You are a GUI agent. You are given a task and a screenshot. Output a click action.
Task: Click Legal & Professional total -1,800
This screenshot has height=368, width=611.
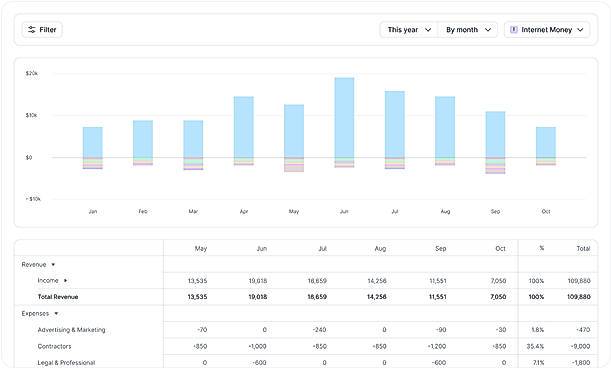[x=581, y=363]
